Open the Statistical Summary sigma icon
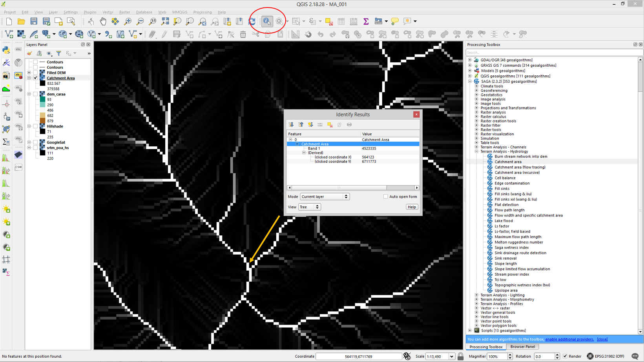 [x=366, y=22]
